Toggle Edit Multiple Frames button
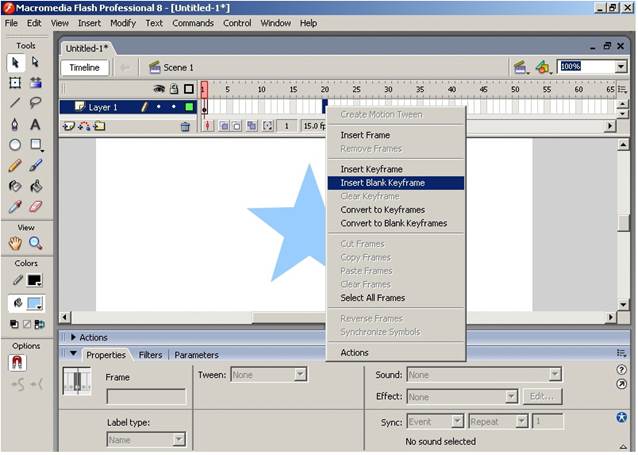The image size is (638, 455). click(x=252, y=126)
